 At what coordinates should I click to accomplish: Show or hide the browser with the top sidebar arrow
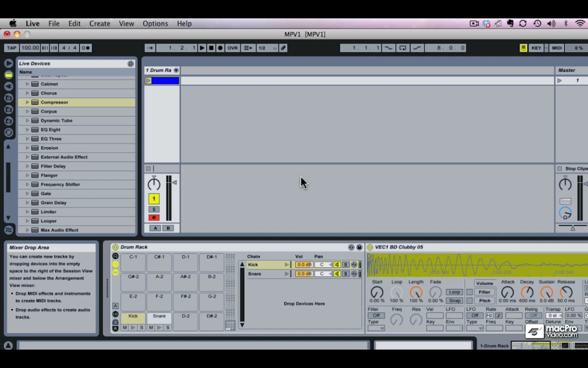click(x=9, y=63)
